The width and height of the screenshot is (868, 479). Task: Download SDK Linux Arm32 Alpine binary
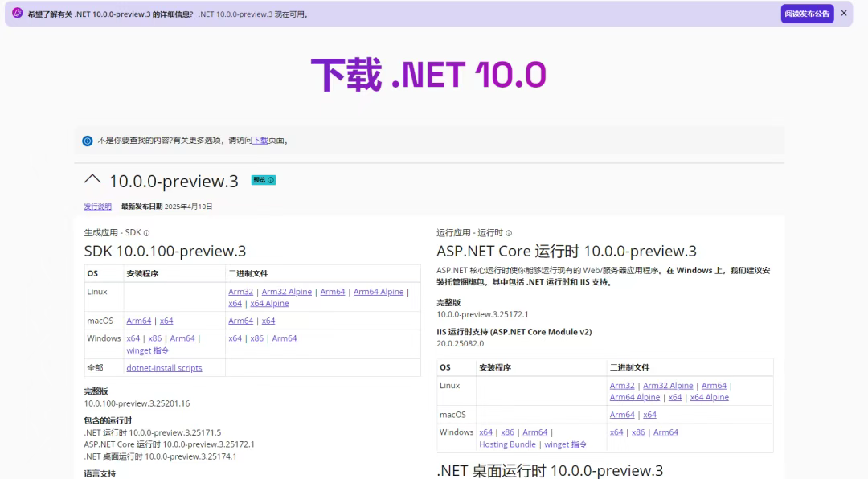pos(287,291)
